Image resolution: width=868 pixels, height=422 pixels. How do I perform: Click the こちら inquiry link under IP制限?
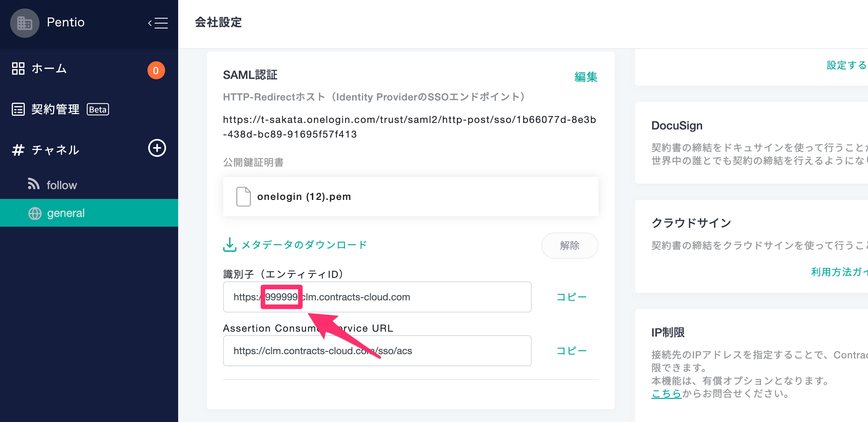tap(666, 393)
